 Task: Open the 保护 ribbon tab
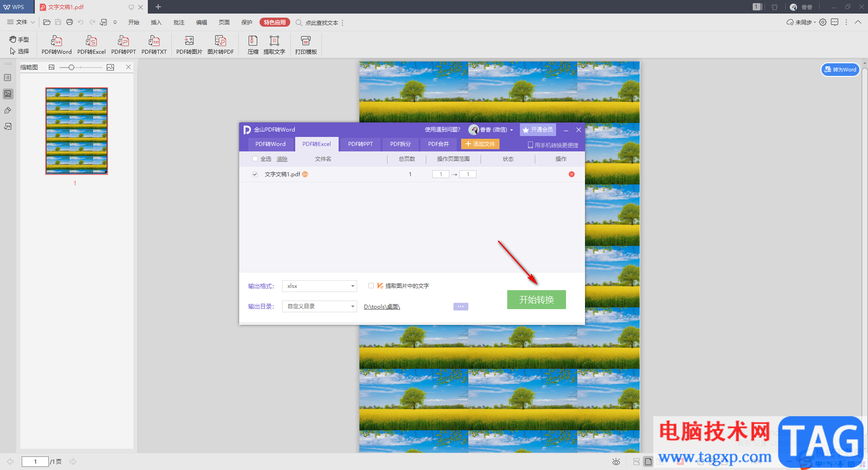(247, 22)
